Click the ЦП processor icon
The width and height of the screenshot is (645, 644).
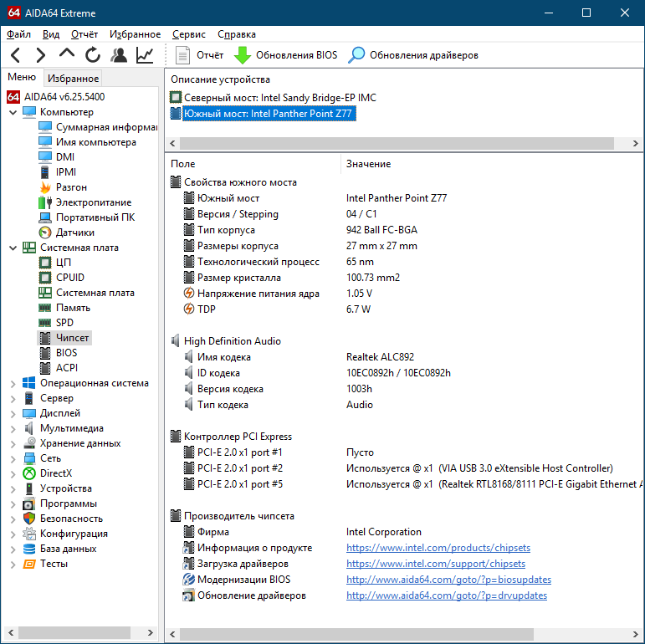(45, 263)
